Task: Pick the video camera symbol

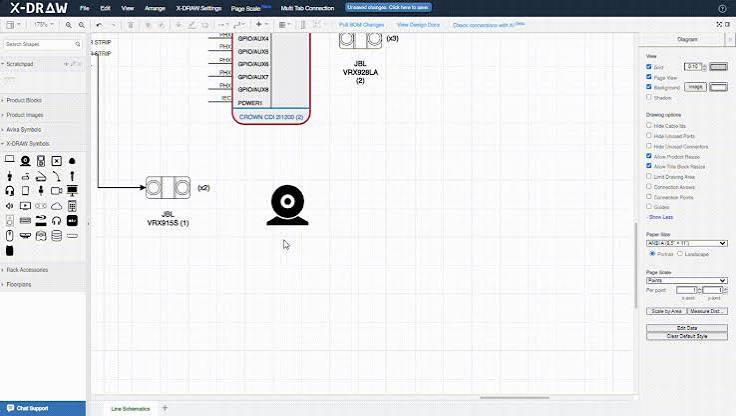Action: coord(56,191)
